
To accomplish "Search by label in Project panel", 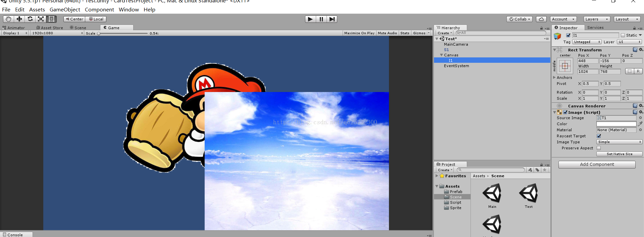I will [x=537, y=170].
